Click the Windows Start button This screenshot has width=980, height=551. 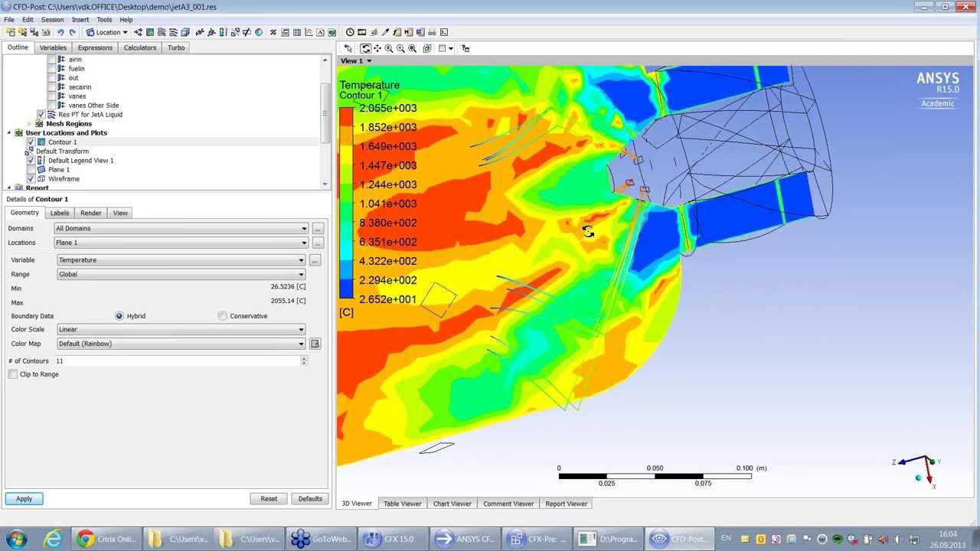click(x=16, y=539)
